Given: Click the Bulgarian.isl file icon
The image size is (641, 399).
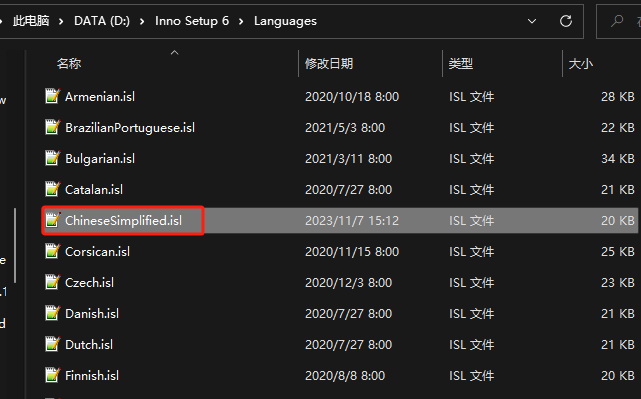Looking at the screenshot, I should [52, 159].
